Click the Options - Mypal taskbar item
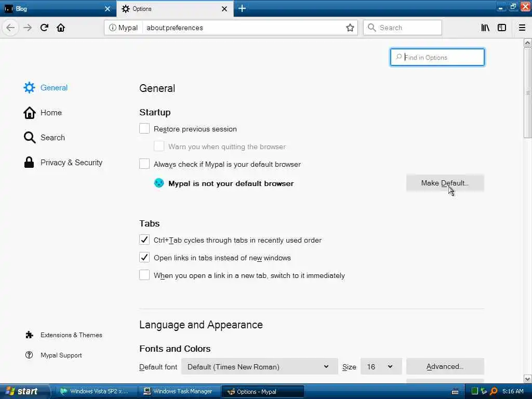532x399 pixels. [x=262, y=392]
